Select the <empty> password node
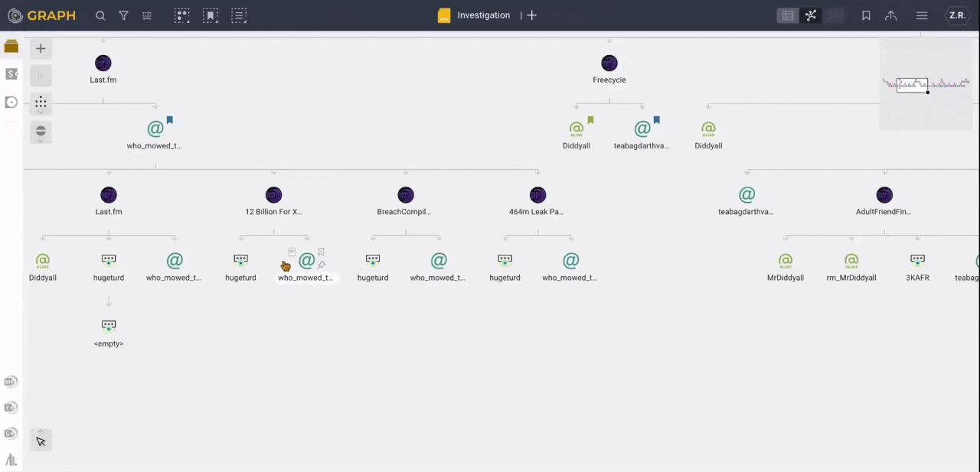This screenshot has height=472, width=980. pyautogui.click(x=109, y=326)
